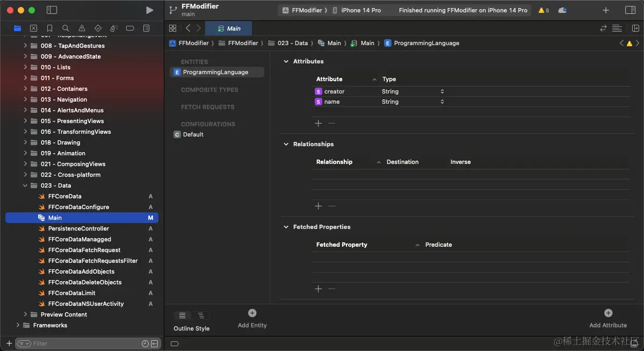This screenshot has width=644, height=351.
Task: Click FFModifier project in the jump bar
Action: point(190,43)
